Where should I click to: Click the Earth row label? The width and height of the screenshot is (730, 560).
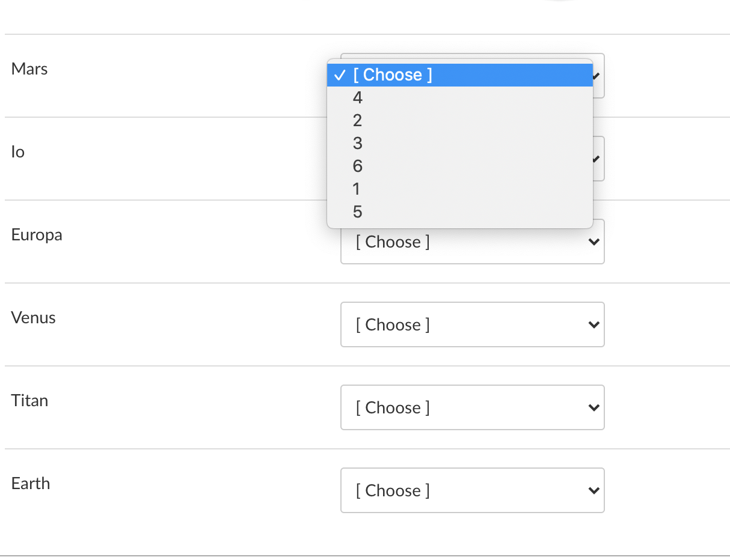[x=31, y=484]
